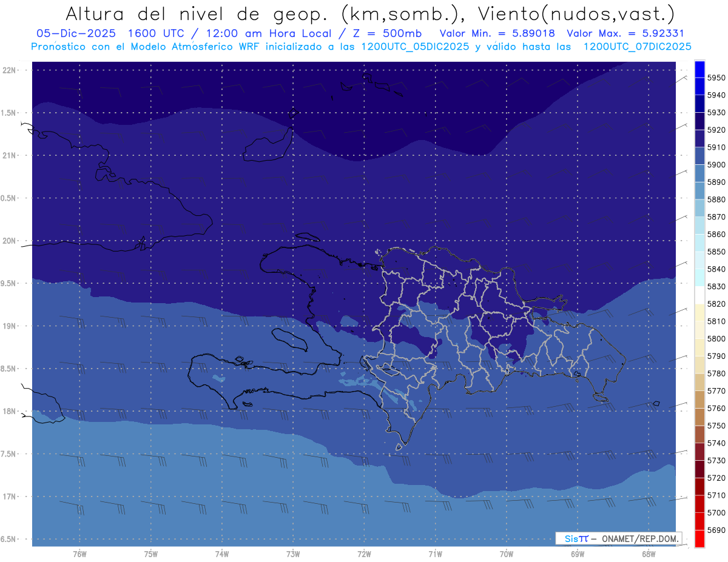Image resolution: width=728 pixels, height=562 pixels.
Task: Click the latitude axis label "9.5N"
Action: (x=8, y=283)
